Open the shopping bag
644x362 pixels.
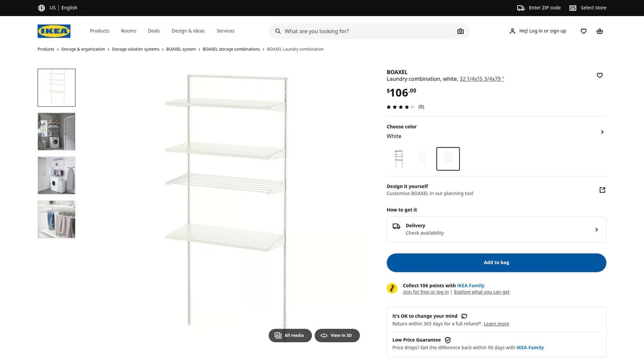pyautogui.click(x=599, y=31)
